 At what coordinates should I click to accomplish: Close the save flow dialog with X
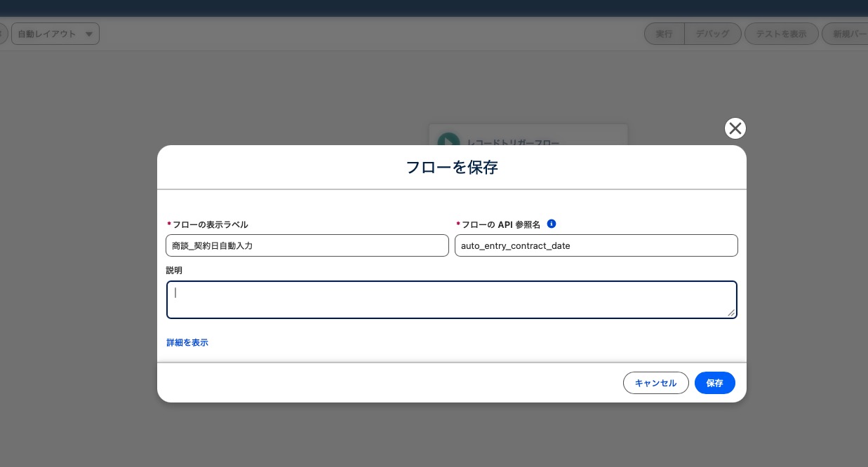[x=735, y=128]
